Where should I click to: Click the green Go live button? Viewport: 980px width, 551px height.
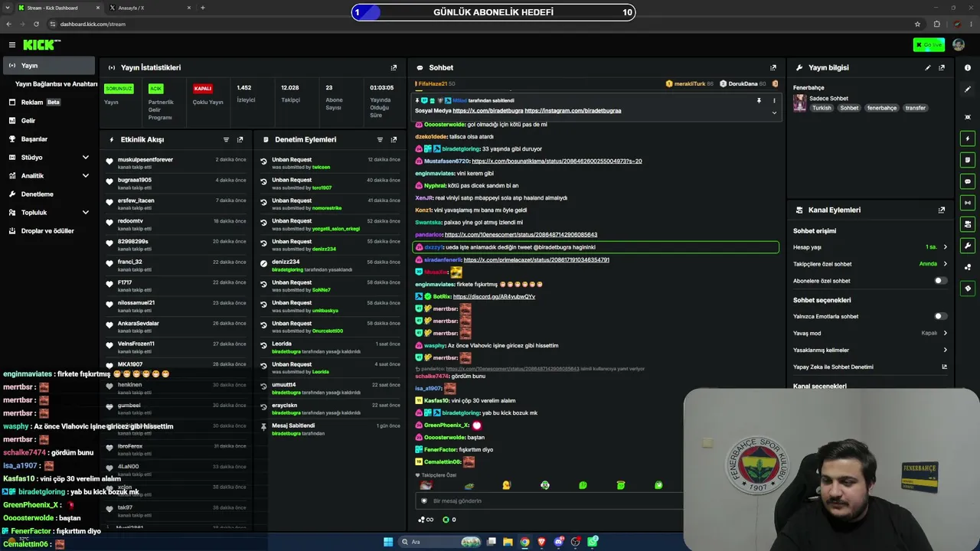tap(929, 45)
